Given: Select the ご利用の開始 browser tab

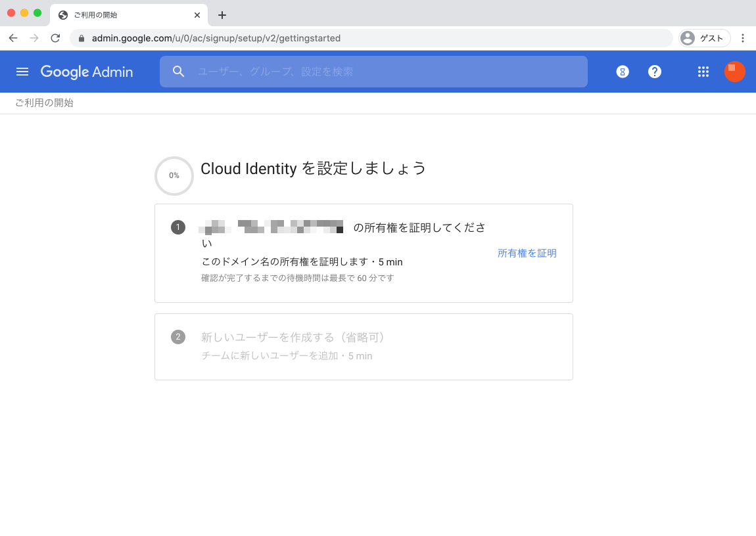Looking at the screenshot, I should [x=129, y=15].
